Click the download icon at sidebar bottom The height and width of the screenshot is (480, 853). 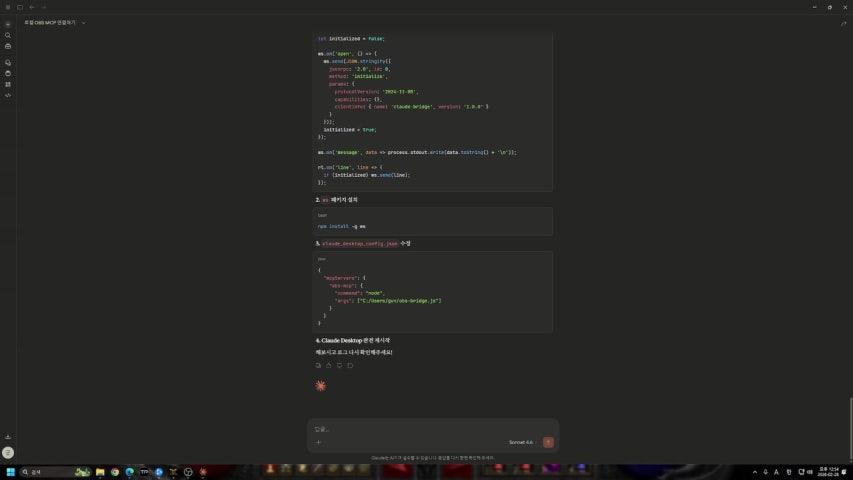pos(8,437)
